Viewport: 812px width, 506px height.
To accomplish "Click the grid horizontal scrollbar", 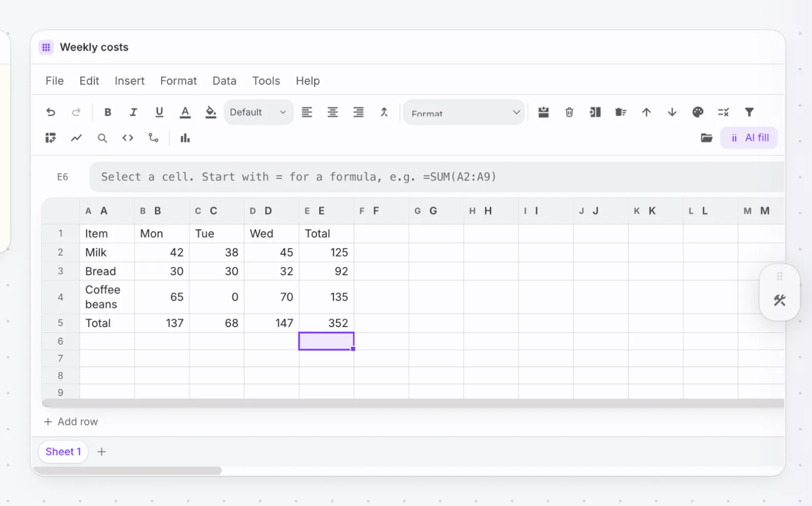I will 413,403.
